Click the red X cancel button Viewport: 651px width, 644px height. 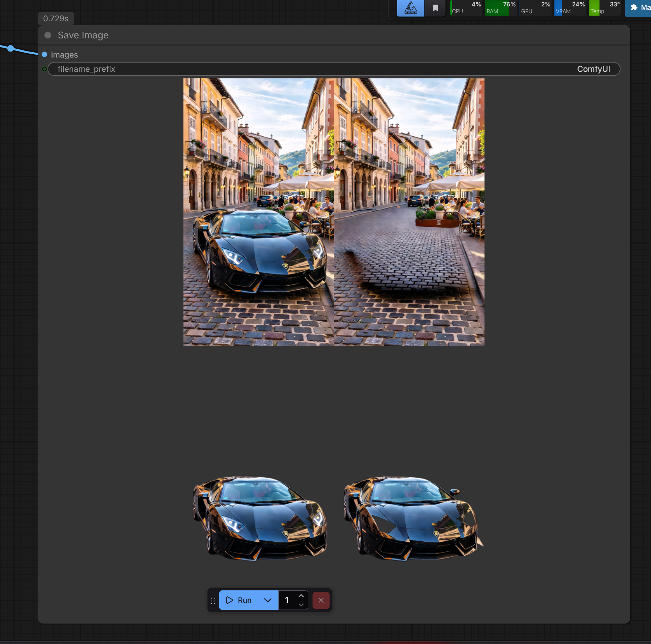click(321, 600)
